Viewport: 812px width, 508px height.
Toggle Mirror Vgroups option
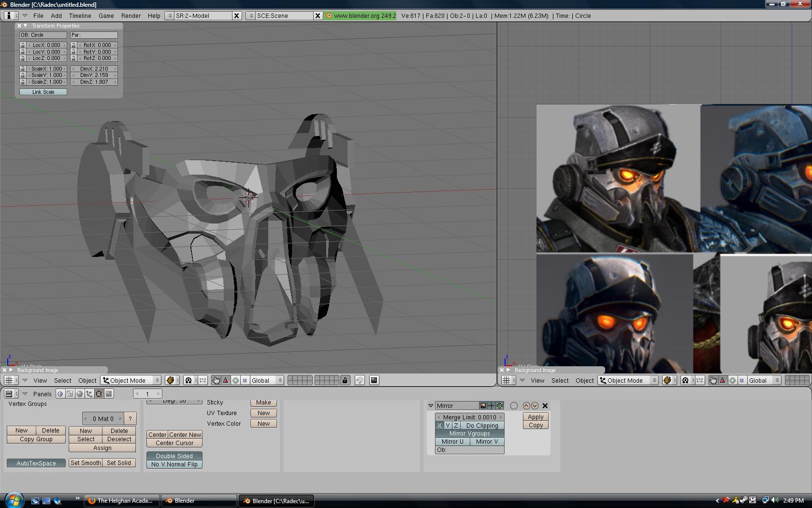(x=470, y=433)
